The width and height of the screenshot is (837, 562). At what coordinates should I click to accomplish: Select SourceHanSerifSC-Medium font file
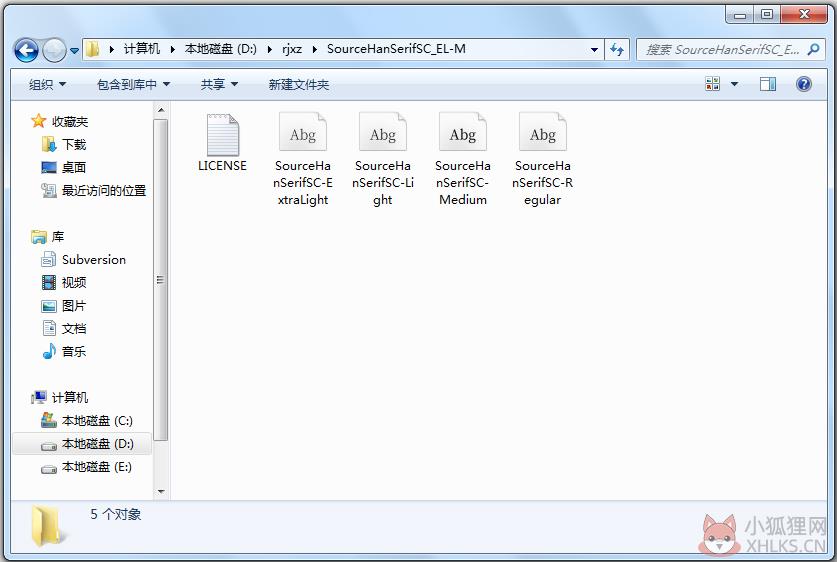click(463, 159)
